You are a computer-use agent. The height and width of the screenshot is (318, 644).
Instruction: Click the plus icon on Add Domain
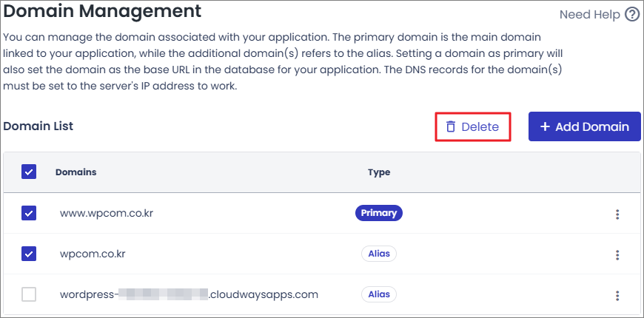(545, 126)
